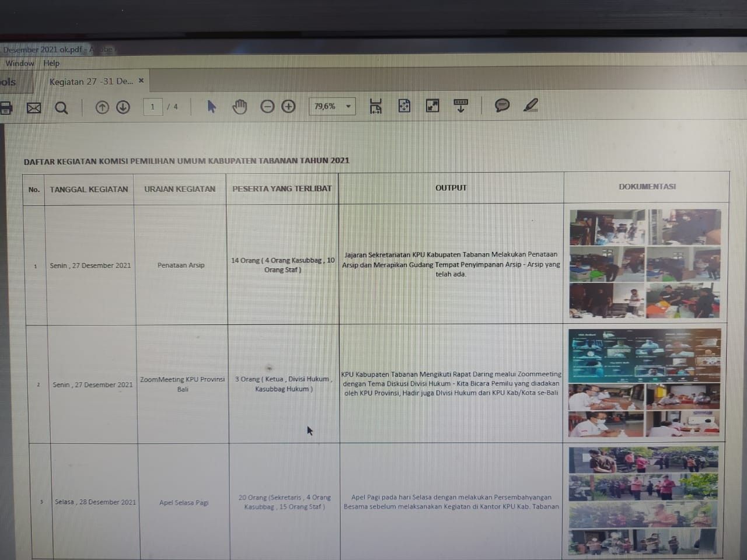Image resolution: width=747 pixels, height=560 pixels.
Task: Open the find text magnifier tool
Action: [x=61, y=108]
